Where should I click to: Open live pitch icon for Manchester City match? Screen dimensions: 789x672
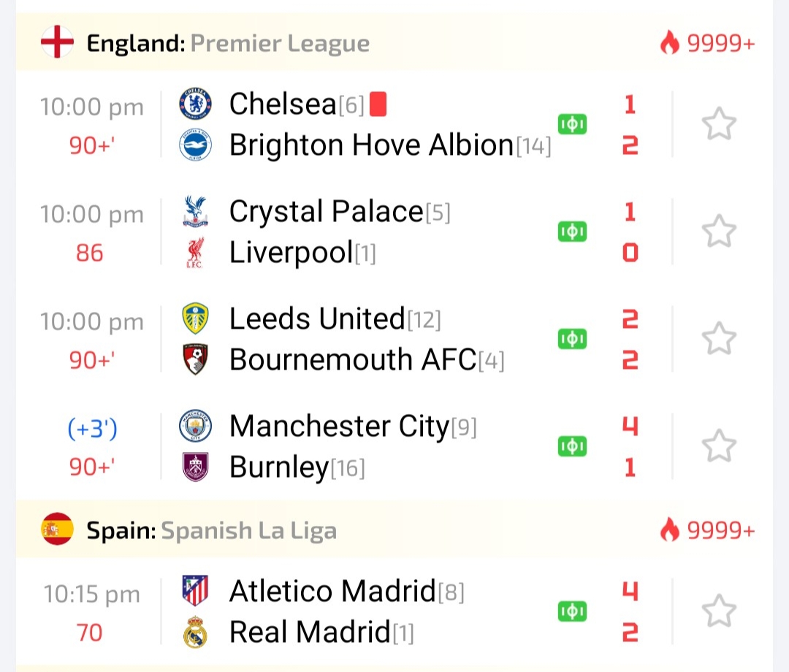coord(572,446)
